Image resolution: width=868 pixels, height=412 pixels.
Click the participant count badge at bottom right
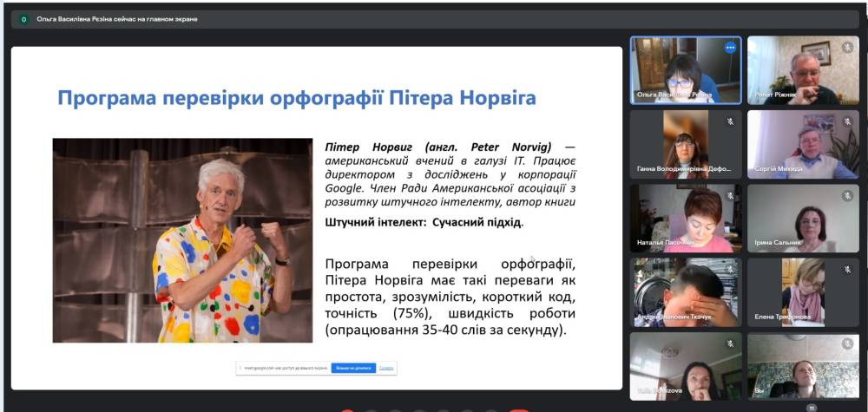coord(812,407)
